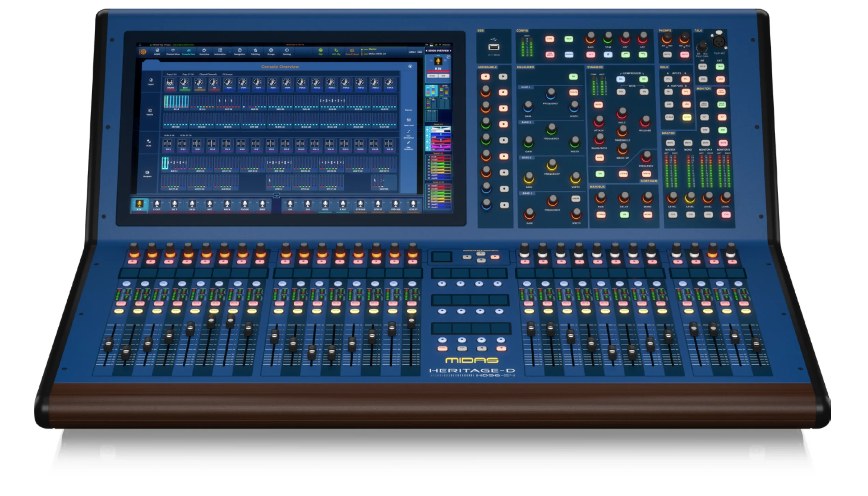Select the Layers icon in the overview sidebar

point(151,82)
